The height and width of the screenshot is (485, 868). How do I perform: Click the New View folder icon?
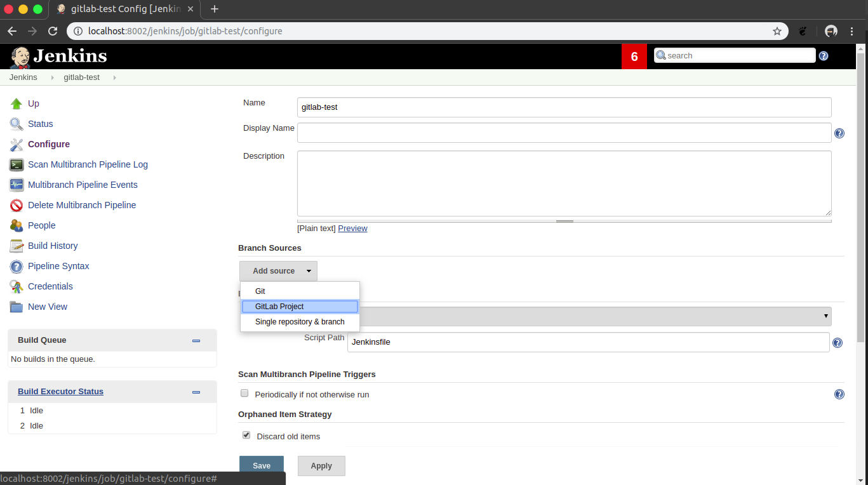pos(17,307)
